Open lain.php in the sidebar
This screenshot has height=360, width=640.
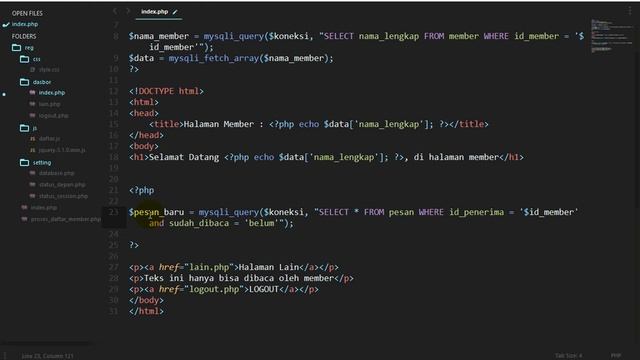49,104
